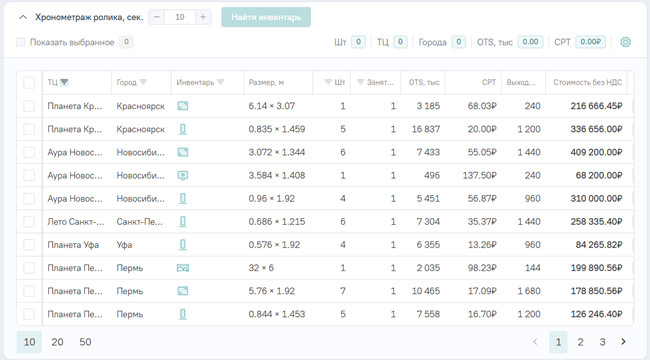The width and height of the screenshot is (650, 360).
Task: Enable the Показать выбранное checkbox
Action: point(20,42)
